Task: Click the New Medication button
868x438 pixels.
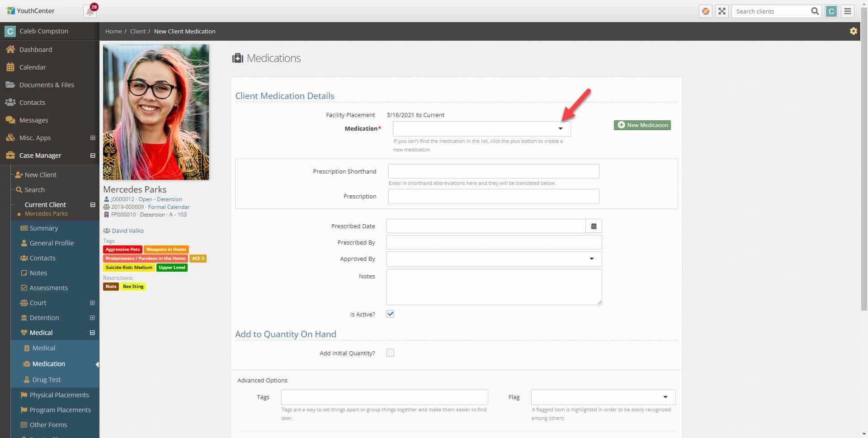Action: point(642,125)
